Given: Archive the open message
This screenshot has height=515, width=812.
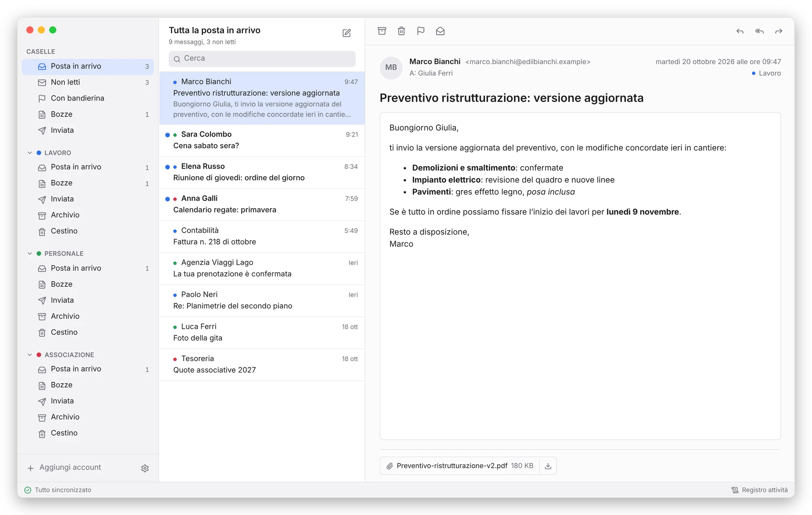Looking at the screenshot, I should coord(382,31).
